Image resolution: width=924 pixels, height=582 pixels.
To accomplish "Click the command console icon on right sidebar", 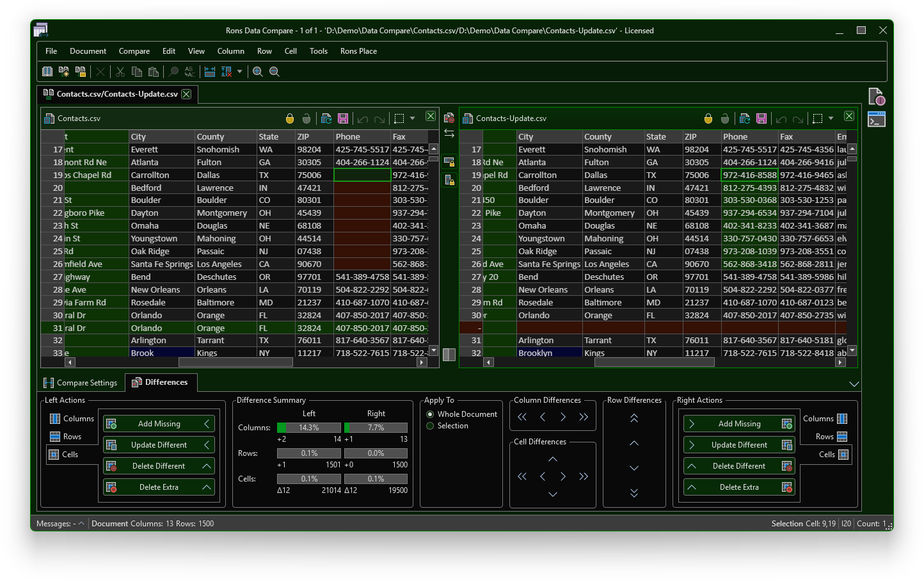I will tap(877, 119).
